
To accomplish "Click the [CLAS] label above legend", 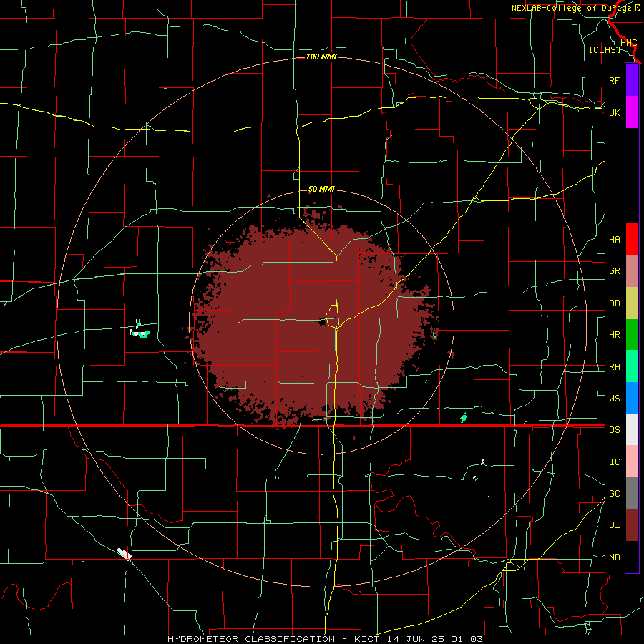I will [x=605, y=49].
